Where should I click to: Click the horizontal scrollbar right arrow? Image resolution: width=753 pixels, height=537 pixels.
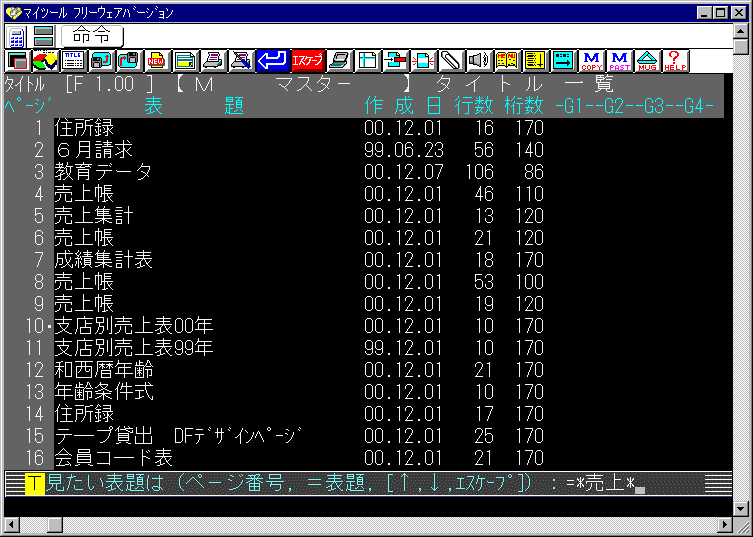[x=726, y=525]
